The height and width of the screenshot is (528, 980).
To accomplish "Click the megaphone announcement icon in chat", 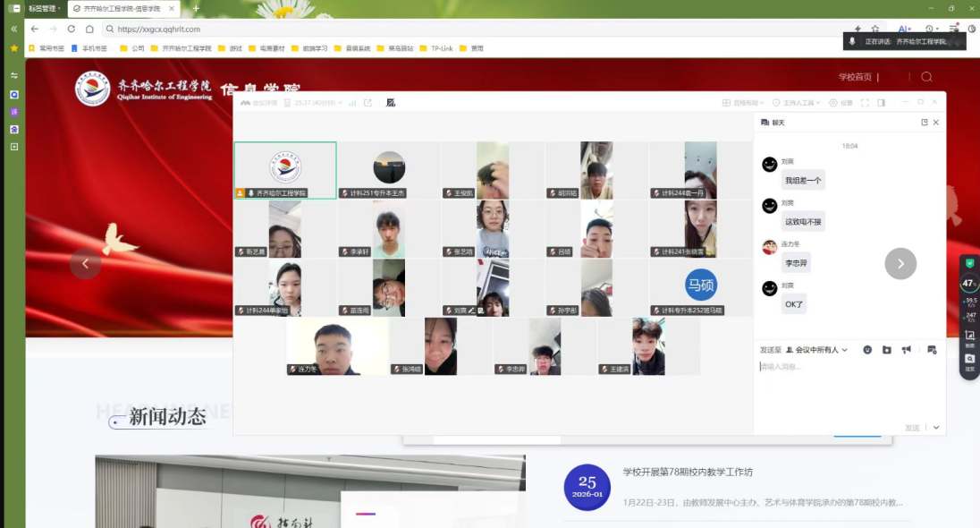I will [907, 350].
